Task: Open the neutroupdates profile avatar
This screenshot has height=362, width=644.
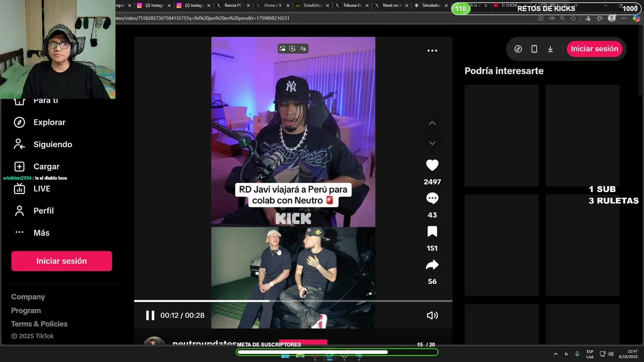Action: coord(154,341)
